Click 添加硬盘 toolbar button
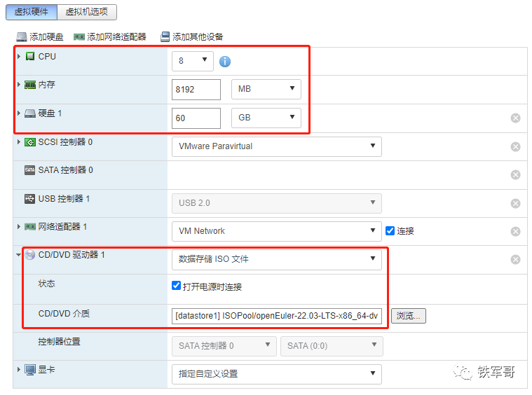Image resolution: width=532 pixels, height=395 pixels. (x=40, y=36)
